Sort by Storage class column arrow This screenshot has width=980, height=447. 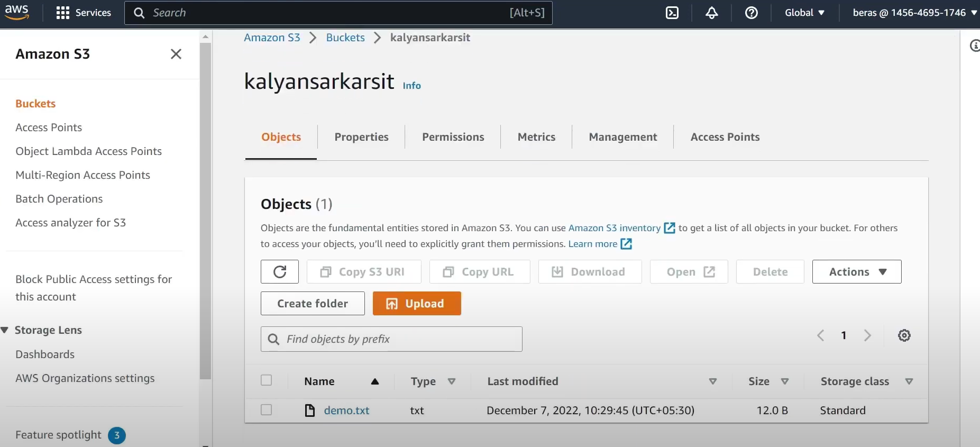(909, 381)
